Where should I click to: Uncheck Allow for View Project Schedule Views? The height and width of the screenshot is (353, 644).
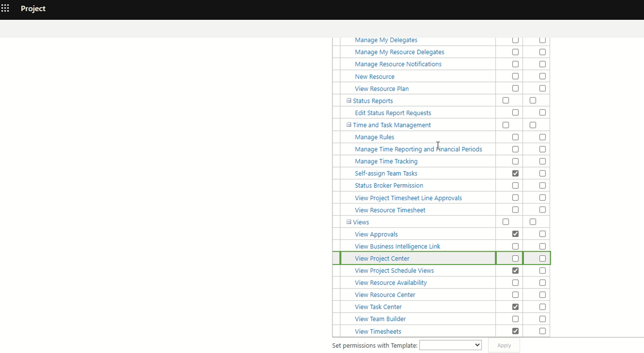coord(515,270)
